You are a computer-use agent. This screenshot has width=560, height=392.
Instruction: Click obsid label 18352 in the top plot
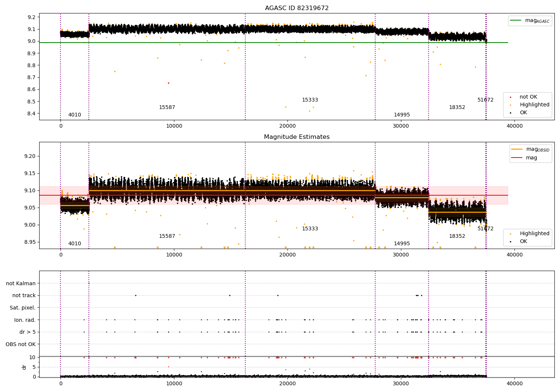(x=457, y=108)
